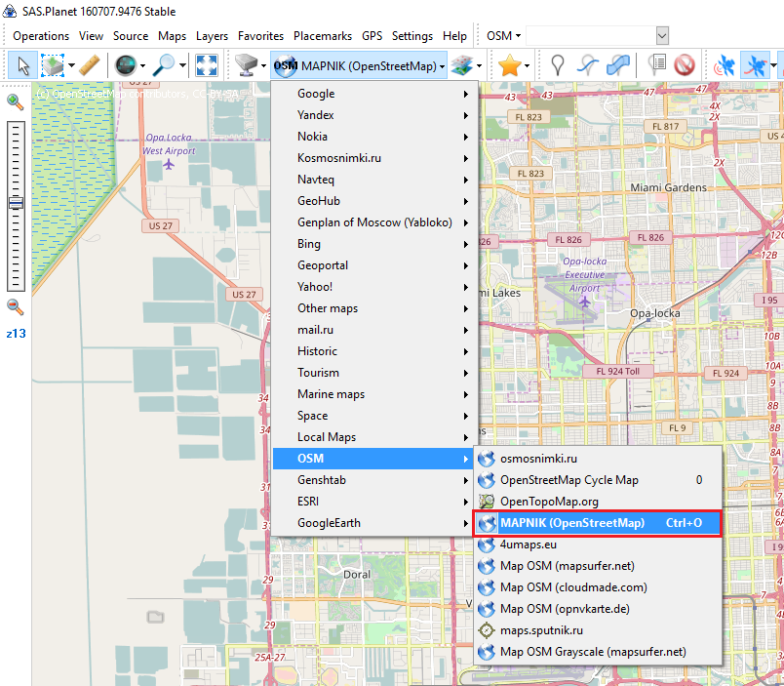Add a new polygon icon
This screenshot has height=686, width=784.
tap(618, 65)
